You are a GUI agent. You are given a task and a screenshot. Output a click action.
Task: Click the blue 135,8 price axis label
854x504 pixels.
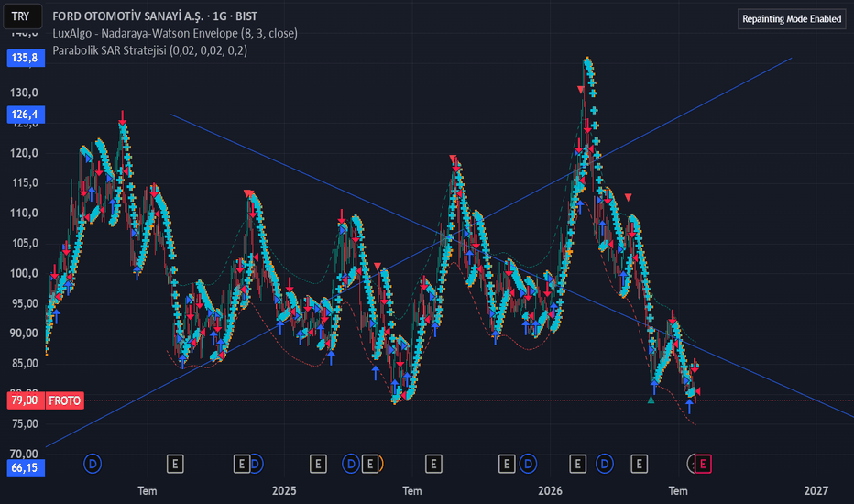(26, 58)
